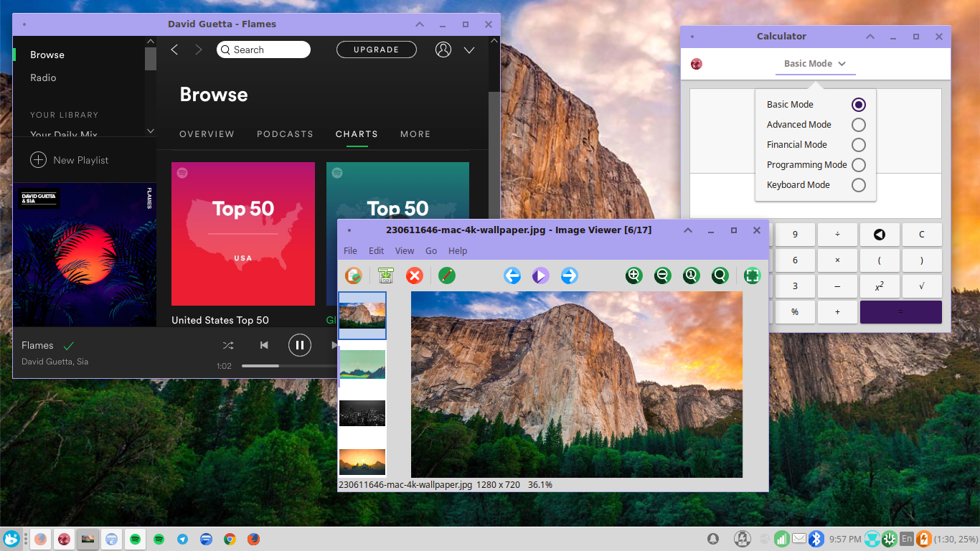Open the Go menu in Image Viewer
The width and height of the screenshot is (980, 551).
tap(431, 251)
